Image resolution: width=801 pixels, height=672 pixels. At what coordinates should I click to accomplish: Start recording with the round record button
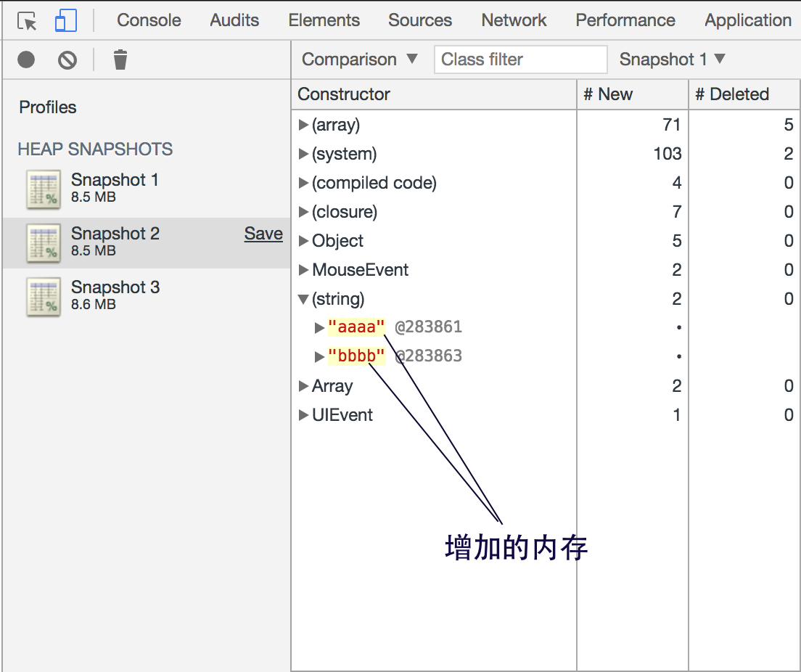tap(26, 60)
